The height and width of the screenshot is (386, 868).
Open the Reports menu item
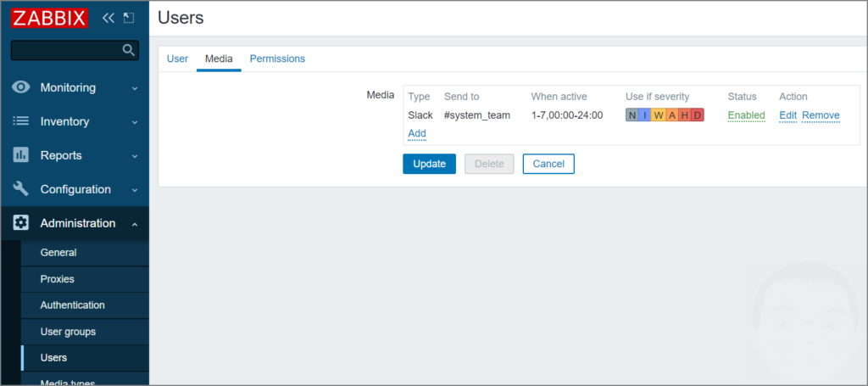coord(75,155)
